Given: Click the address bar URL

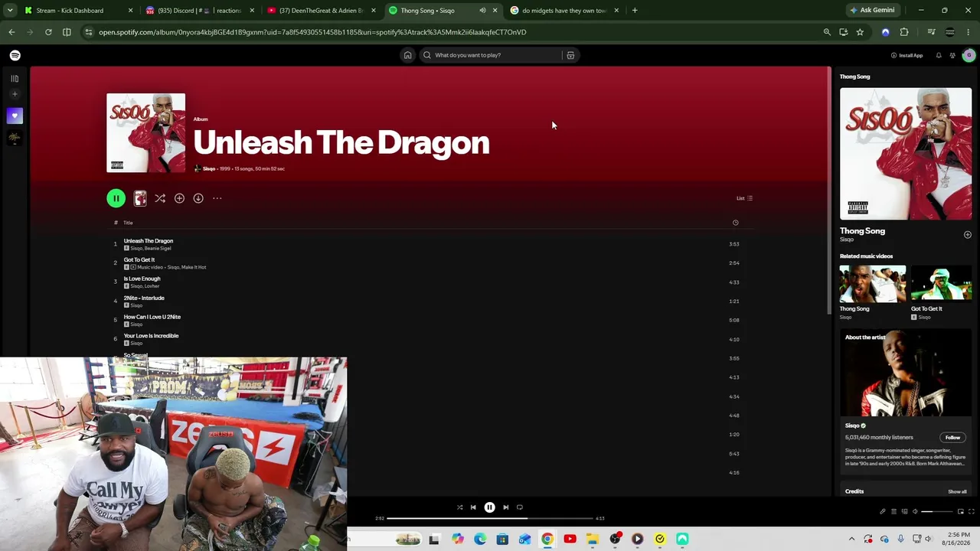Looking at the screenshot, I should pos(312,32).
